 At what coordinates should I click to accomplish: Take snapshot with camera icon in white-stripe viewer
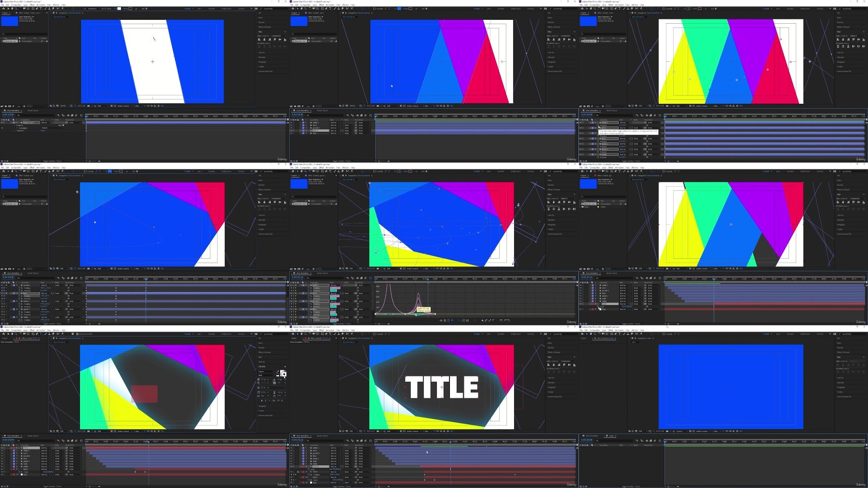point(88,106)
